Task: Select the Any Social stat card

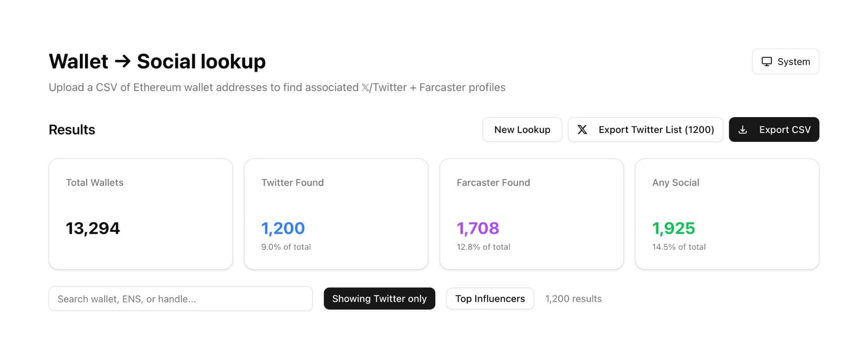Action: pos(727,214)
